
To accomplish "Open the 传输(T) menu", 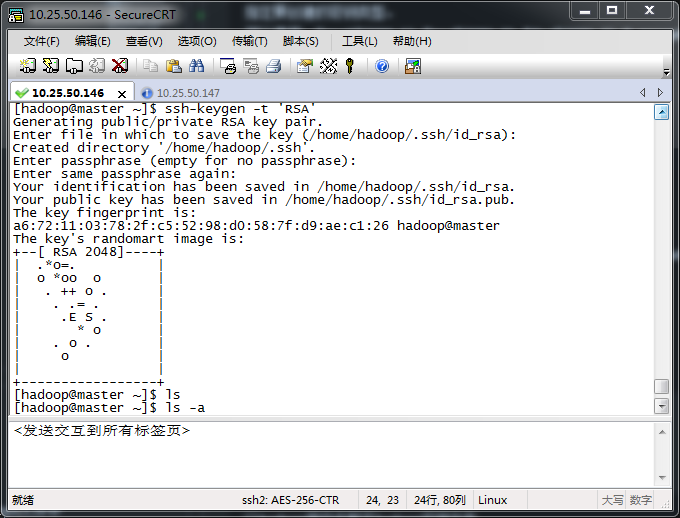I will click(249, 41).
